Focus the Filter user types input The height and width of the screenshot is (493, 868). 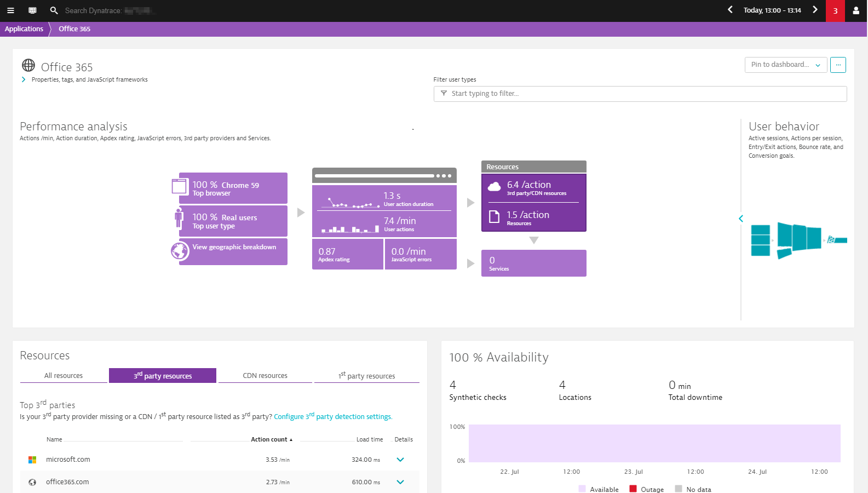640,94
